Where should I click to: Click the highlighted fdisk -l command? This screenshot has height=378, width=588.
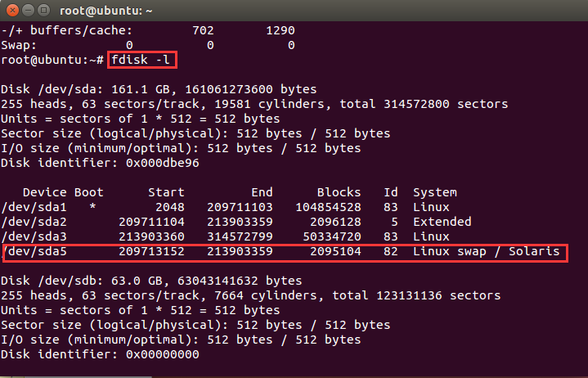[x=141, y=60]
